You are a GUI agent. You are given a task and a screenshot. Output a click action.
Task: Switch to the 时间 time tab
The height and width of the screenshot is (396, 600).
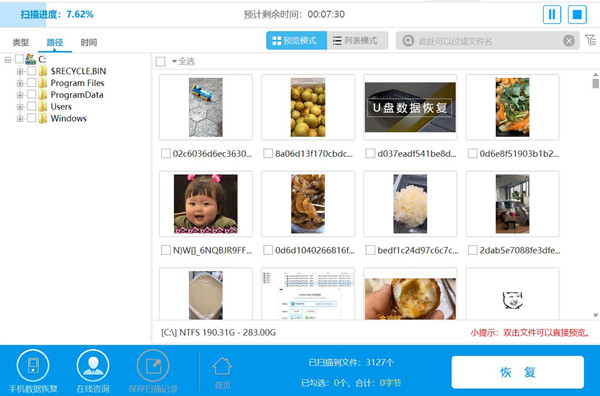[x=89, y=42]
